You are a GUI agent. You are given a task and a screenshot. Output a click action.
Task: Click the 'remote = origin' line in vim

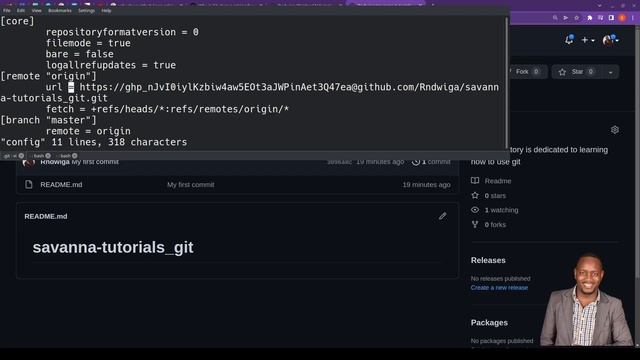coord(88,131)
